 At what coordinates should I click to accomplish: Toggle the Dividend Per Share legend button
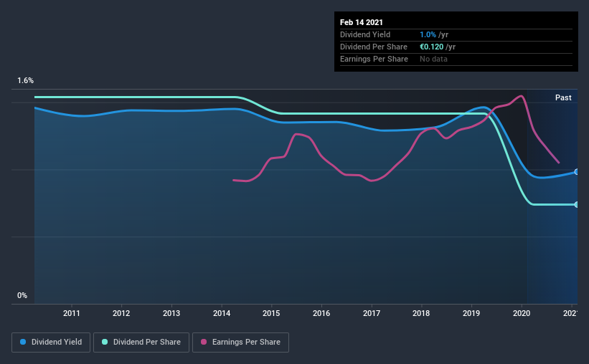(141, 343)
